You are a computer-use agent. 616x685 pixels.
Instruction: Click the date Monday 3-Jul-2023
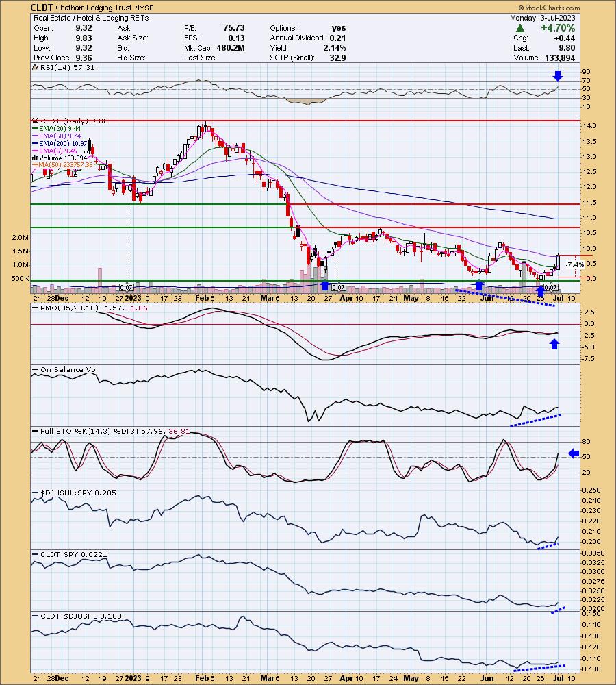point(543,18)
